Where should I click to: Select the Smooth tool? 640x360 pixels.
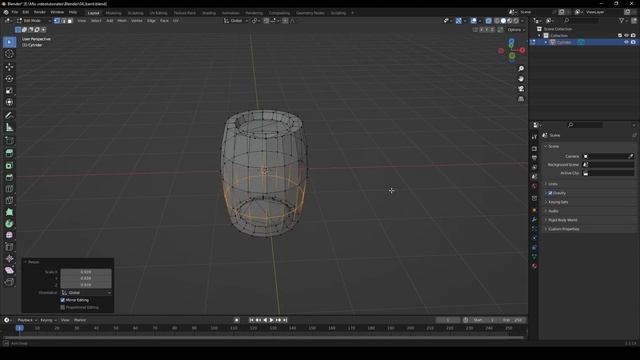coord(9,235)
